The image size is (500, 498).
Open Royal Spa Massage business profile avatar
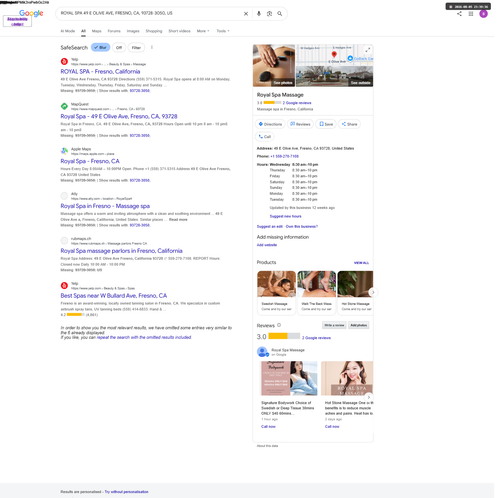click(x=262, y=352)
